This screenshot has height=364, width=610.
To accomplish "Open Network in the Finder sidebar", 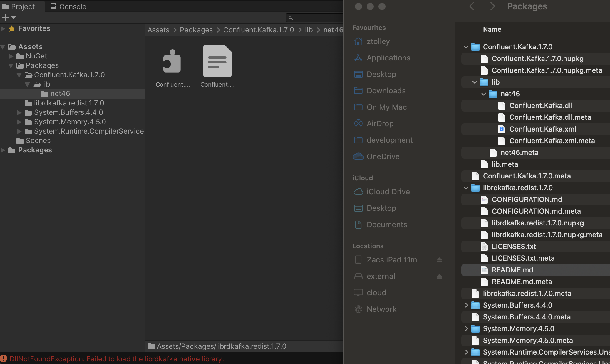I will point(381,309).
